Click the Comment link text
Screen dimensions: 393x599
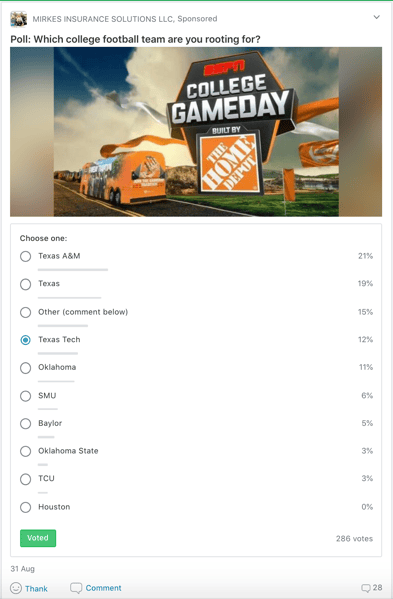(103, 588)
